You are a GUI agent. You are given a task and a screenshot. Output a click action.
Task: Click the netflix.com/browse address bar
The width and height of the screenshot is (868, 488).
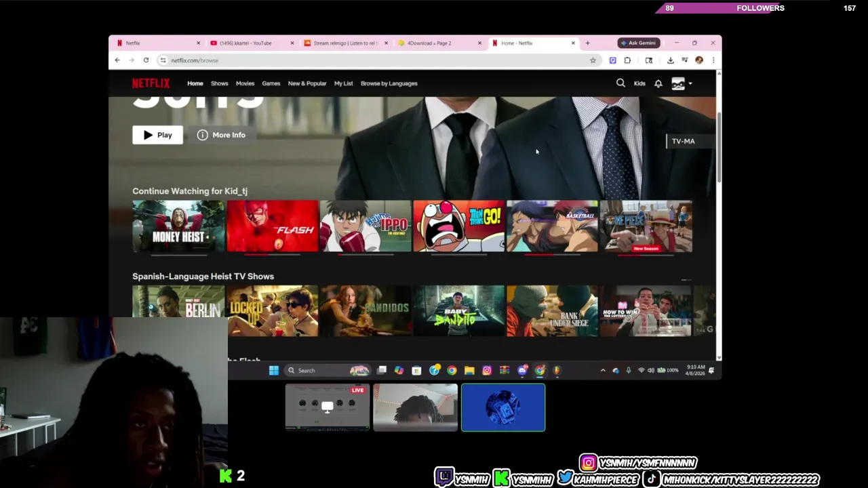tap(378, 60)
